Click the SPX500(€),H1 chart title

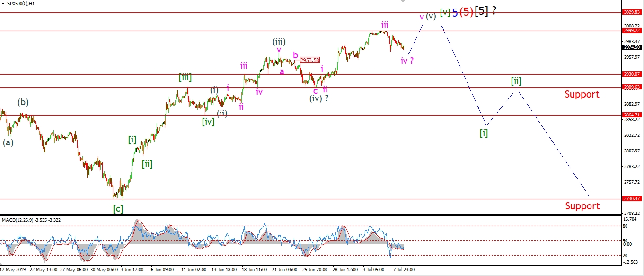(21, 4)
